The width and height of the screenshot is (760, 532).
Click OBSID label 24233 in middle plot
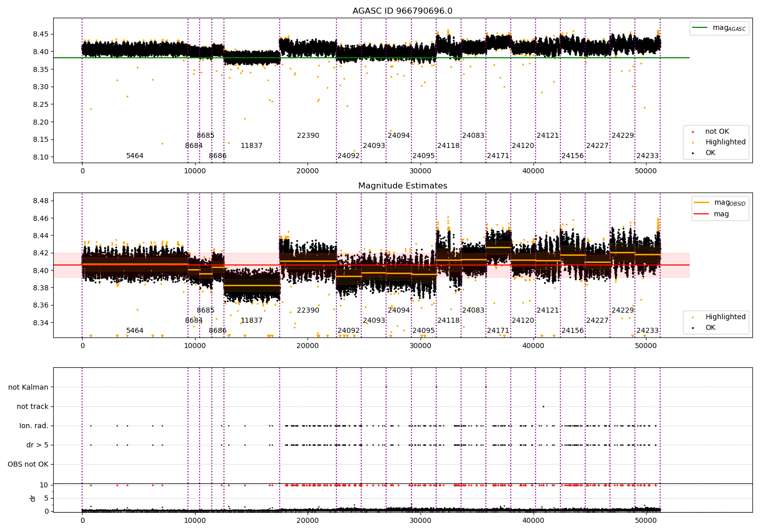click(648, 331)
